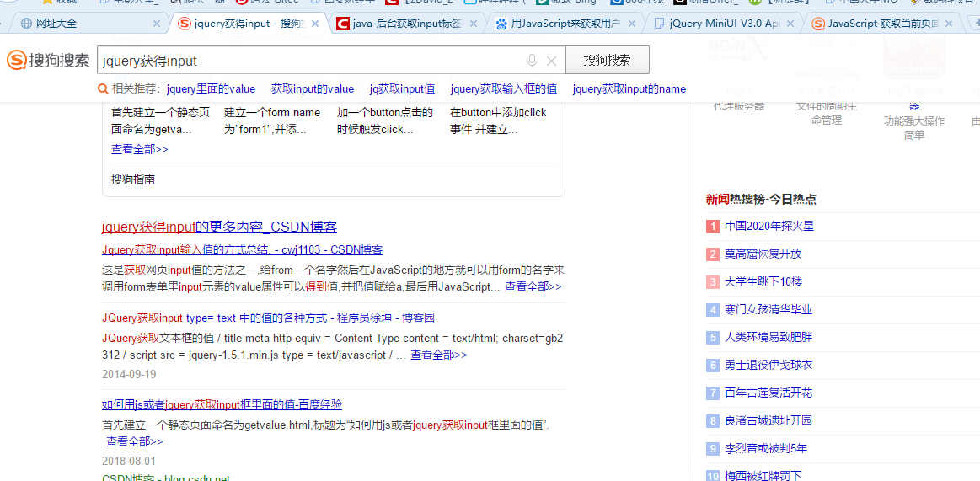This screenshot has width=980, height=481.
Task: Expand 查看全部>> in the 程序员徐坤 result
Action: 439,355
